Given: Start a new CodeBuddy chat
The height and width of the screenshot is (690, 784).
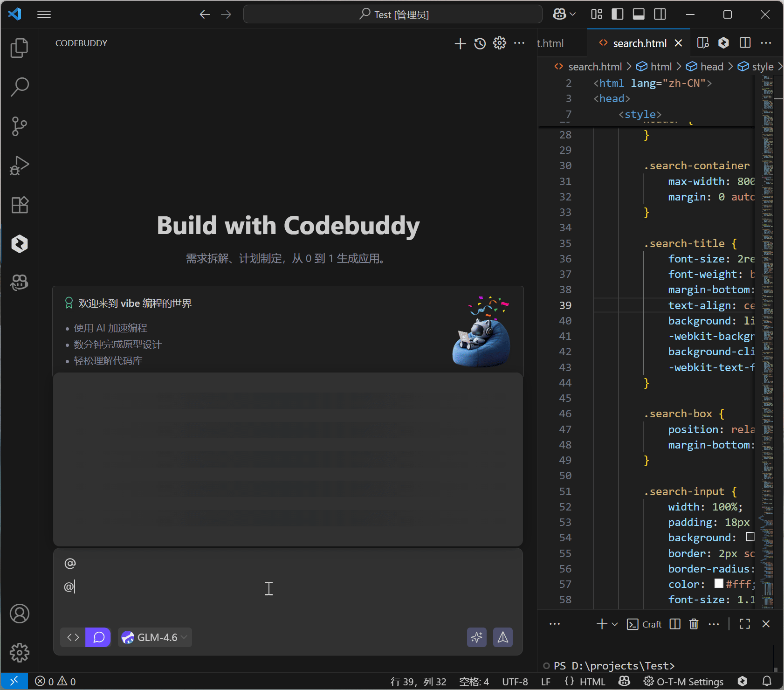Looking at the screenshot, I should [x=460, y=43].
